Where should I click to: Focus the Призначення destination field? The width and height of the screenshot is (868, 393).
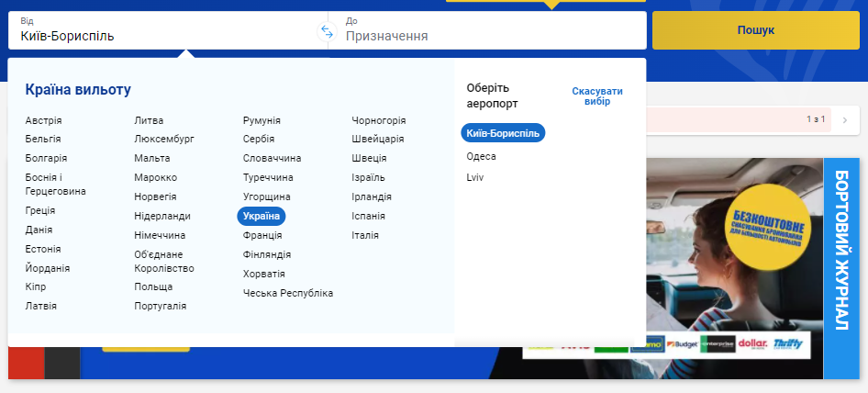coord(487,30)
